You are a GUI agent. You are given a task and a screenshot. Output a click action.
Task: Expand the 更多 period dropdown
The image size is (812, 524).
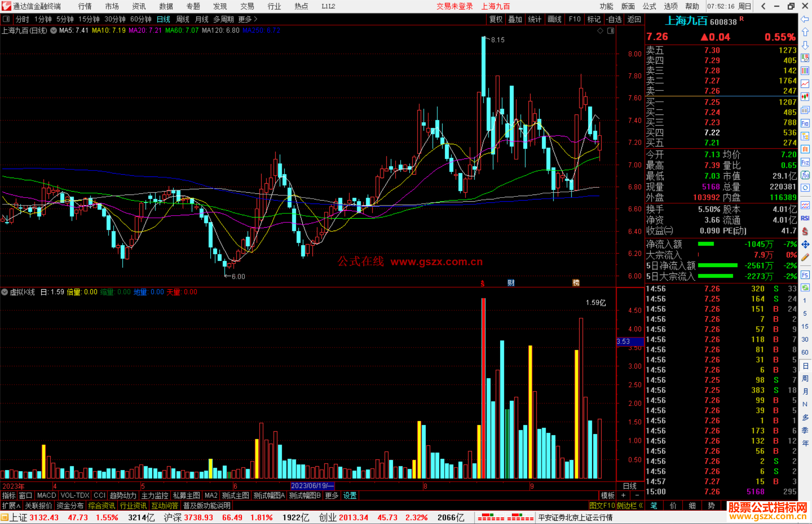247,19
